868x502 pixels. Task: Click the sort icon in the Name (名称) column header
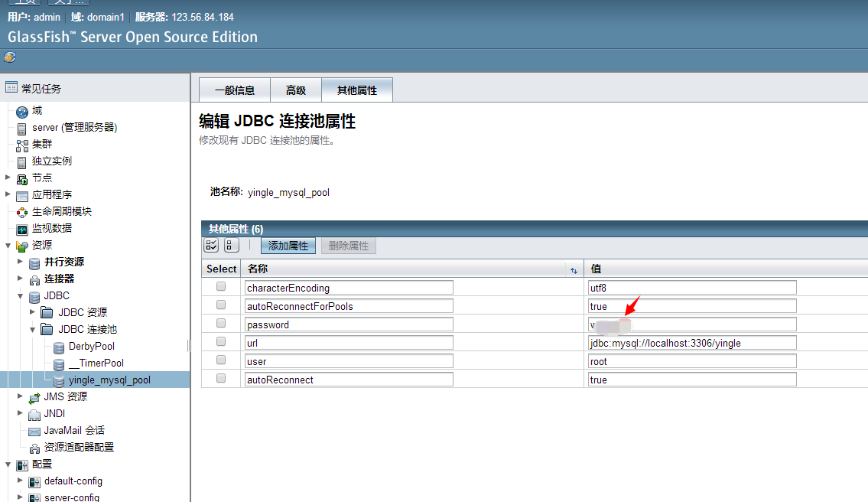[574, 270]
